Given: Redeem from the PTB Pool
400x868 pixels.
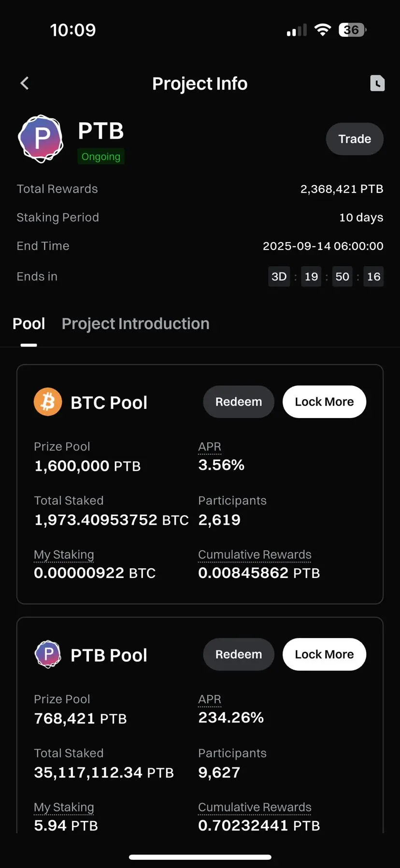Looking at the screenshot, I should tap(239, 654).
